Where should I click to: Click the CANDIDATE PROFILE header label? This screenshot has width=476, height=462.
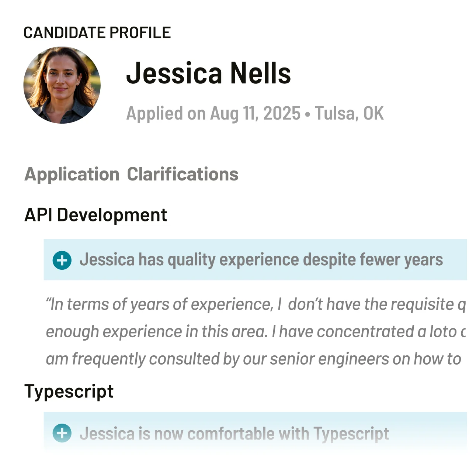tap(97, 33)
